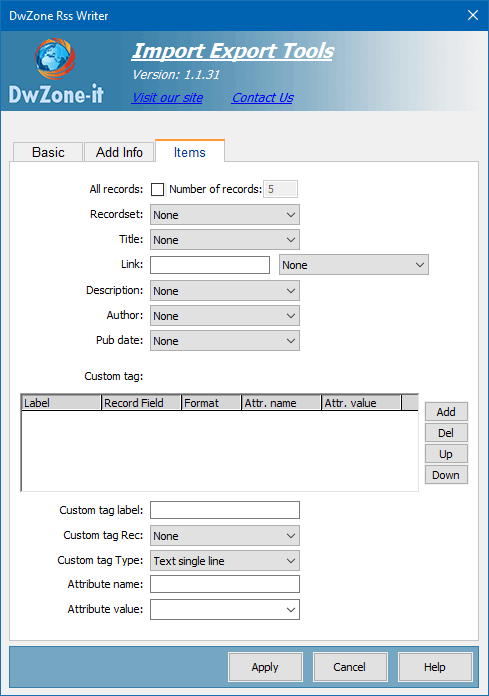This screenshot has height=696, width=489.
Task: Close the DwZone Rss Writer dialog
Action: 473,16
